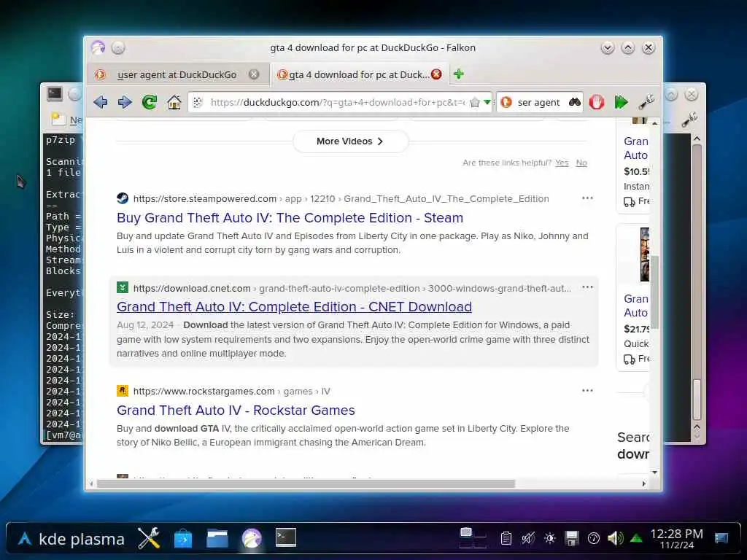
Task: Toggle keep-above button next to Falkon icon
Action: click(118, 47)
